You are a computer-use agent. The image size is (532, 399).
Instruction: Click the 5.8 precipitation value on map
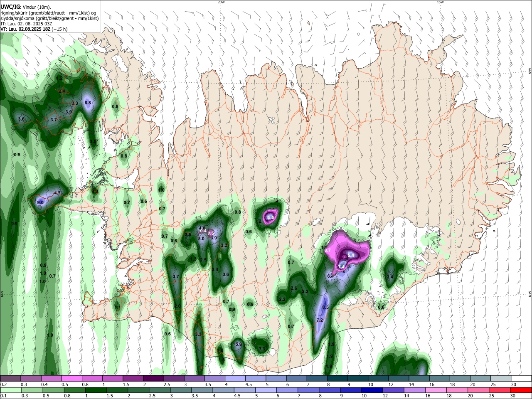tap(239, 344)
